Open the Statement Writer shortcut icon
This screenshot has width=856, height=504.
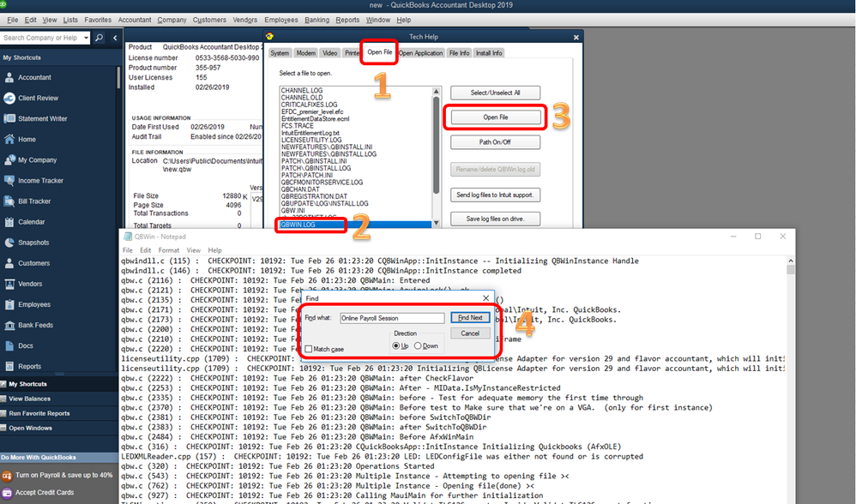tap(9, 118)
